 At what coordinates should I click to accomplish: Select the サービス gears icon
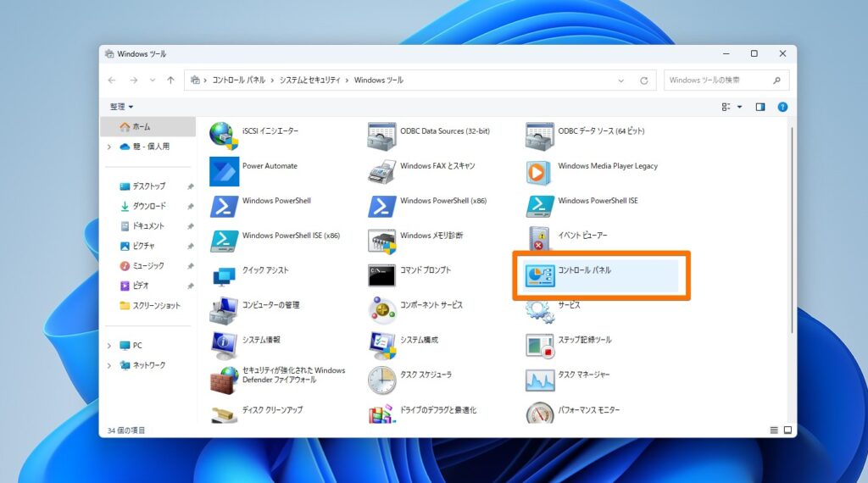(x=540, y=312)
